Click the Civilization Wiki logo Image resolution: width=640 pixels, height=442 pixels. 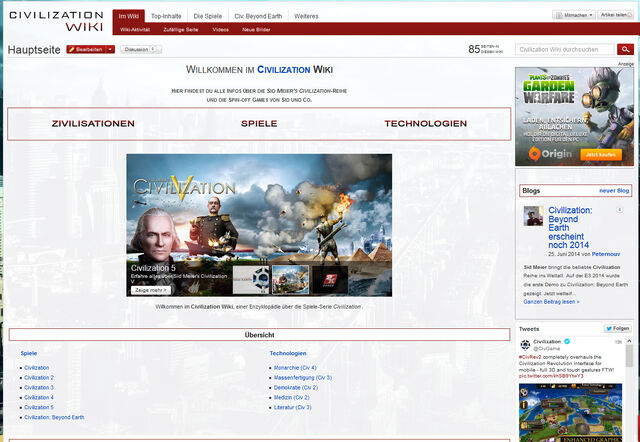pyautogui.click(x=56, y=21)
